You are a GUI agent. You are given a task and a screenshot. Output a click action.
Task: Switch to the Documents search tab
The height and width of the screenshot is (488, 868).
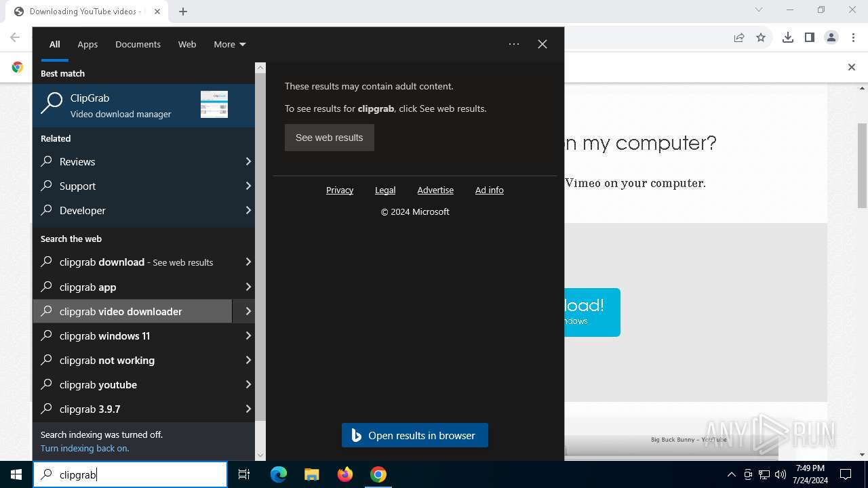pos(138,44)
